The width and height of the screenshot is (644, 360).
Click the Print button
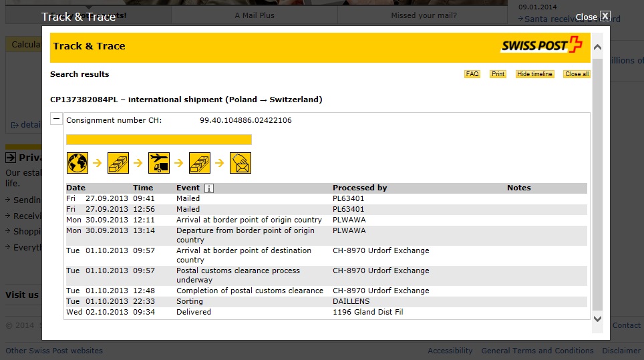pos(498,74)
